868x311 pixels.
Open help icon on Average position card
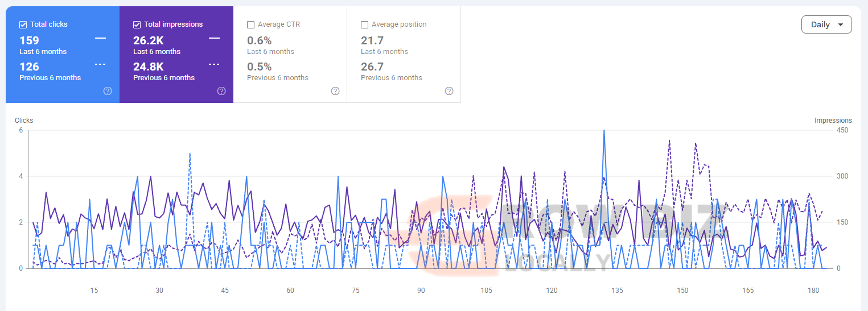click(x=449, y=91)
